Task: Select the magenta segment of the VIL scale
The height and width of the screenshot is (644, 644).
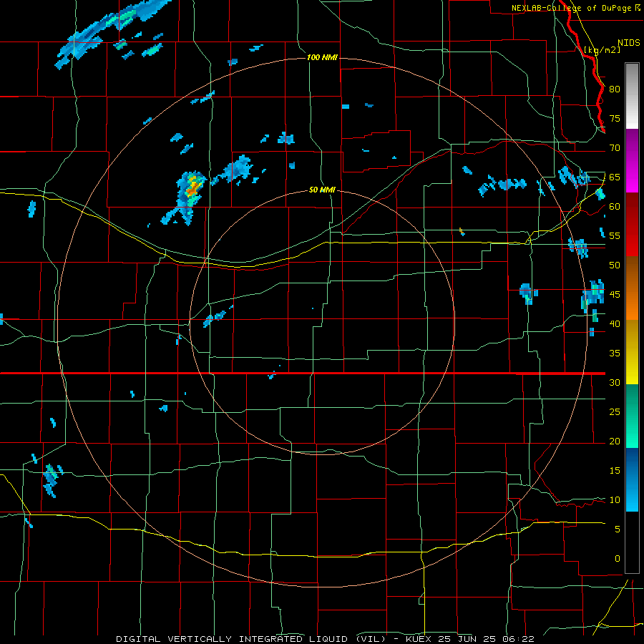Action: pos(632,160)
